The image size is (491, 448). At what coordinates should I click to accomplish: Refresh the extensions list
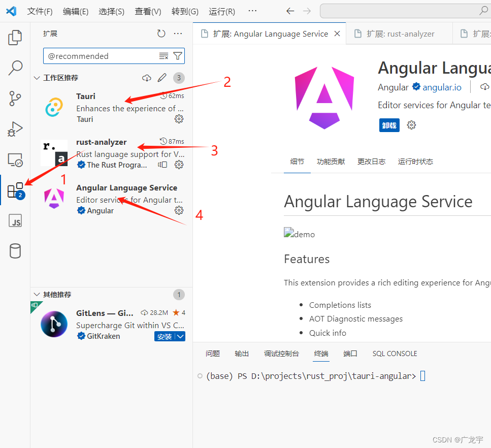tap(161, 34)
